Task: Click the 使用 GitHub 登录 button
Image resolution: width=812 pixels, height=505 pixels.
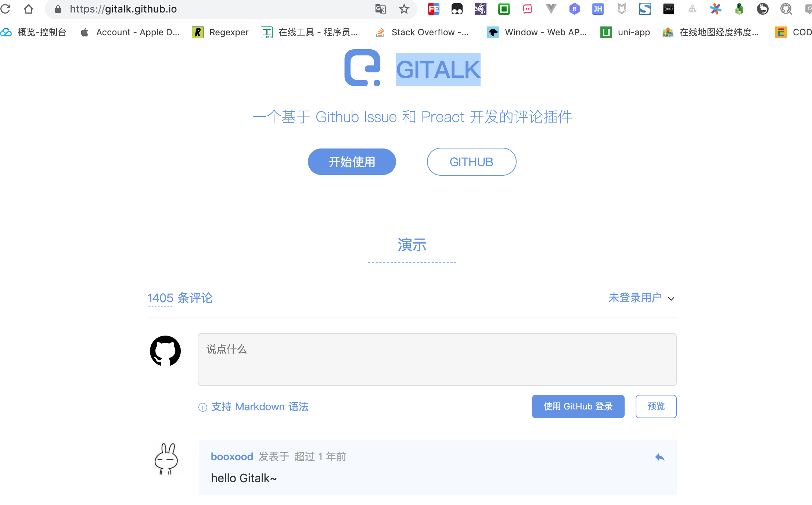Action: (578, 406)
